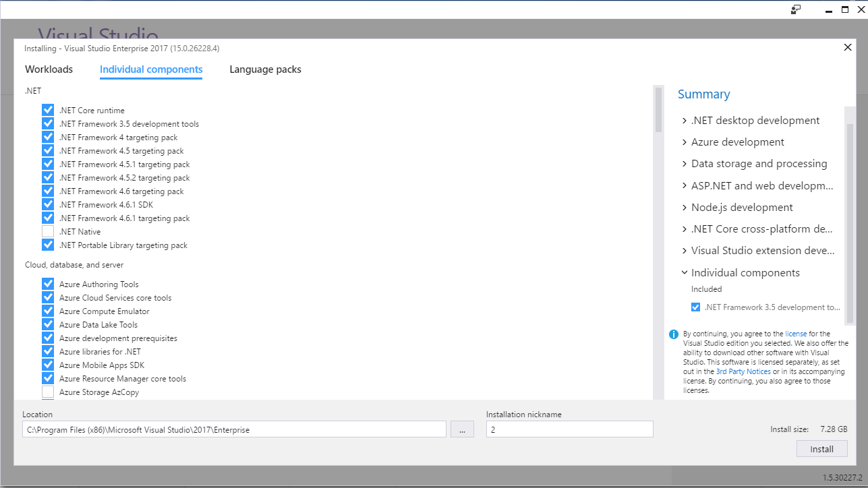The width and height of the screenshot is (868, 488).
Task: Deselect the Azure Mobile Apps SDK checkbox
Action: (x=48, y=365)
